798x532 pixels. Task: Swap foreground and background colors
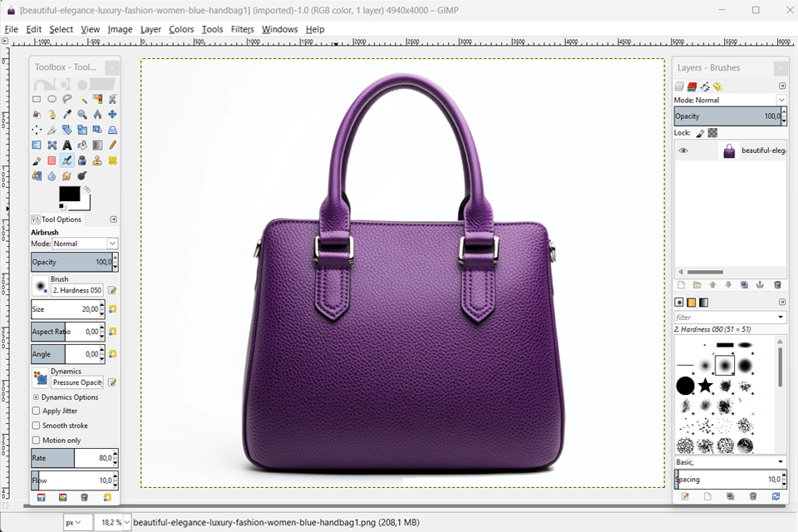click(87, 190)
